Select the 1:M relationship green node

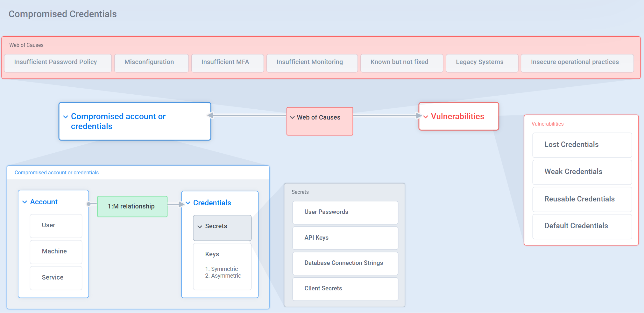tap(132, 207)
